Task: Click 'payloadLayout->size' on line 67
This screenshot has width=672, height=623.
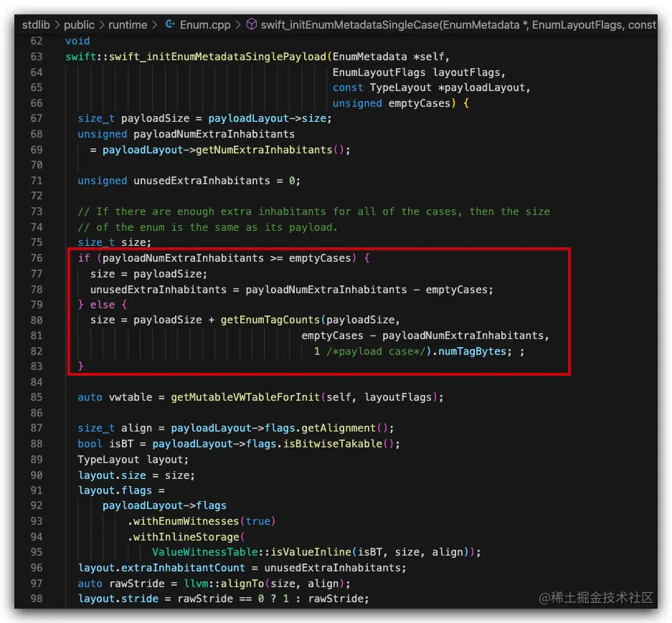Action: (x=268, y=118)
